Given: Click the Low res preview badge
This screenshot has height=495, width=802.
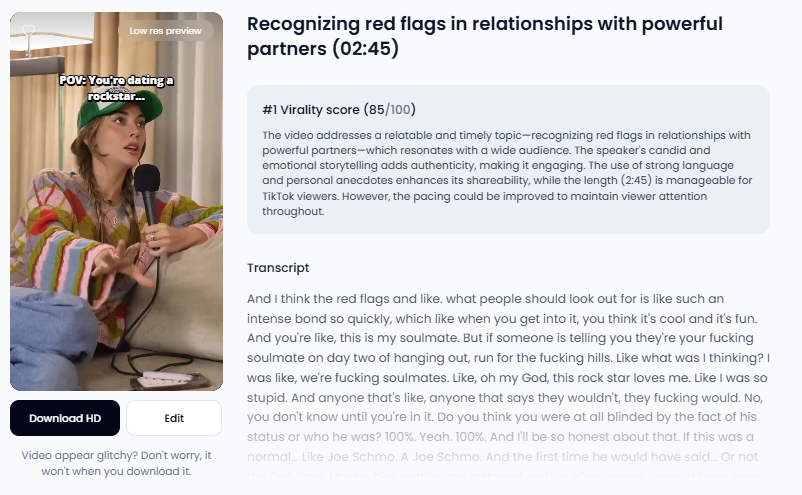Looking at the screenshot, I should click(165, 31).
